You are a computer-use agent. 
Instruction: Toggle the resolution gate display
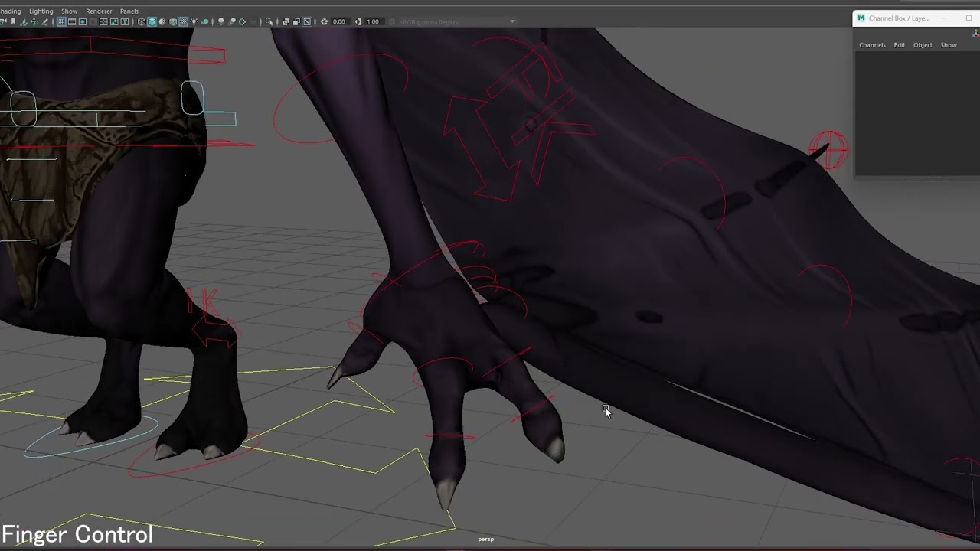83,21
